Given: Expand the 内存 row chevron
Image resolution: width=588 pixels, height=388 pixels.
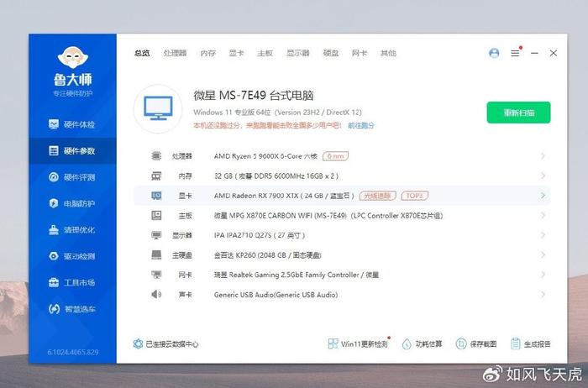Looking at the screenshot, I should [x=543, y=176].
